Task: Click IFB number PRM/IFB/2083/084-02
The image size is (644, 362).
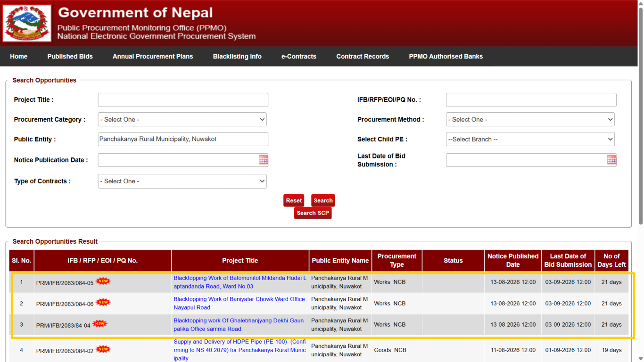Action: click(x=65, y=351)
